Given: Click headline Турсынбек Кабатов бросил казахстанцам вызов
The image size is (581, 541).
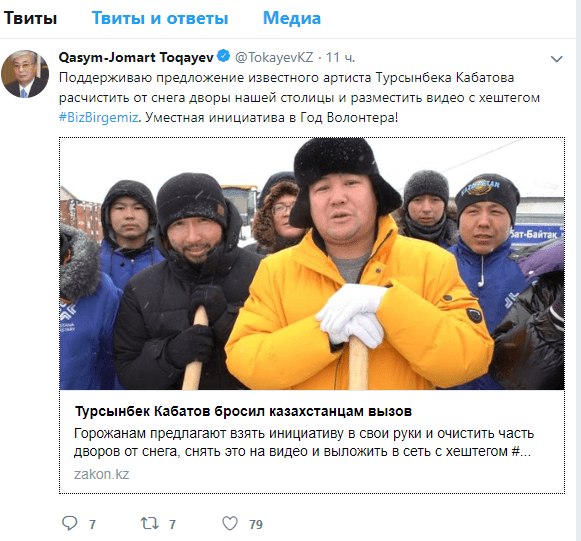Looking at the screenshot, I should point(243,411).
